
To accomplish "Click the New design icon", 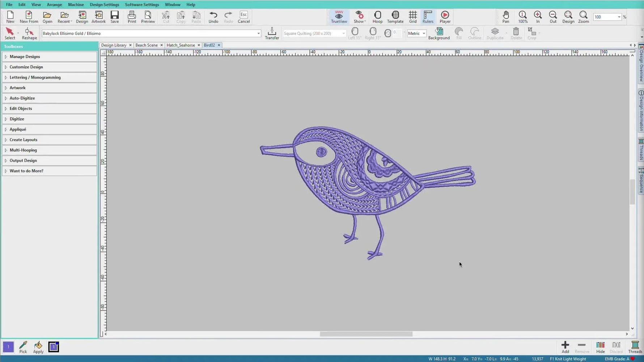I will click(x=10, y=17).
